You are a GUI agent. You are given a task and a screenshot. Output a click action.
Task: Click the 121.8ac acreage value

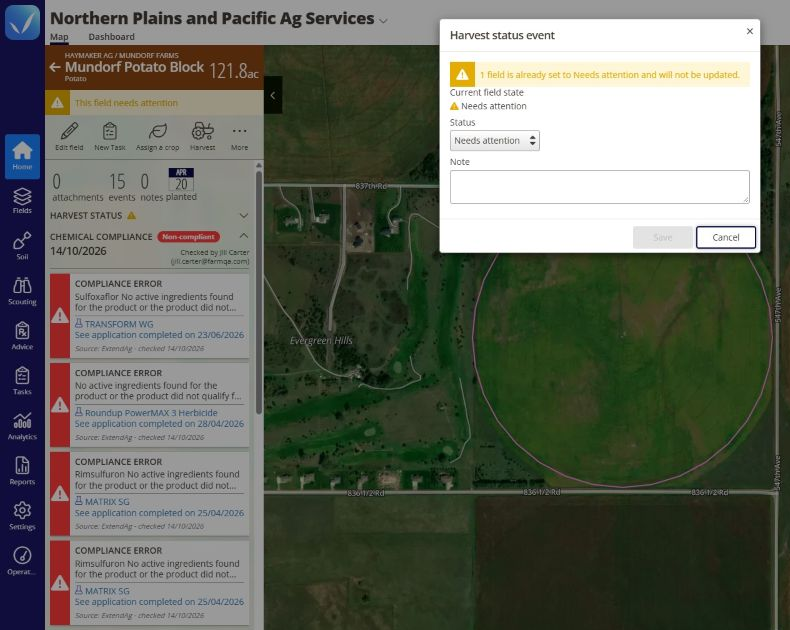click(x=234, y=71)
